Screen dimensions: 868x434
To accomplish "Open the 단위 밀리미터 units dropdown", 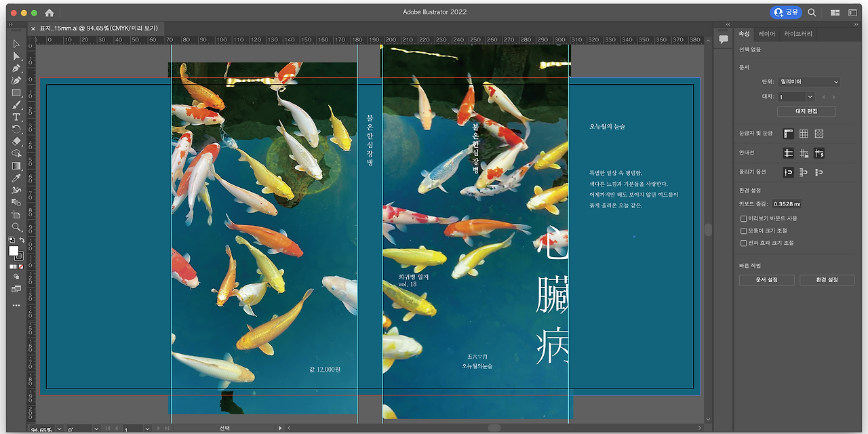I will (x=809, y=81).
